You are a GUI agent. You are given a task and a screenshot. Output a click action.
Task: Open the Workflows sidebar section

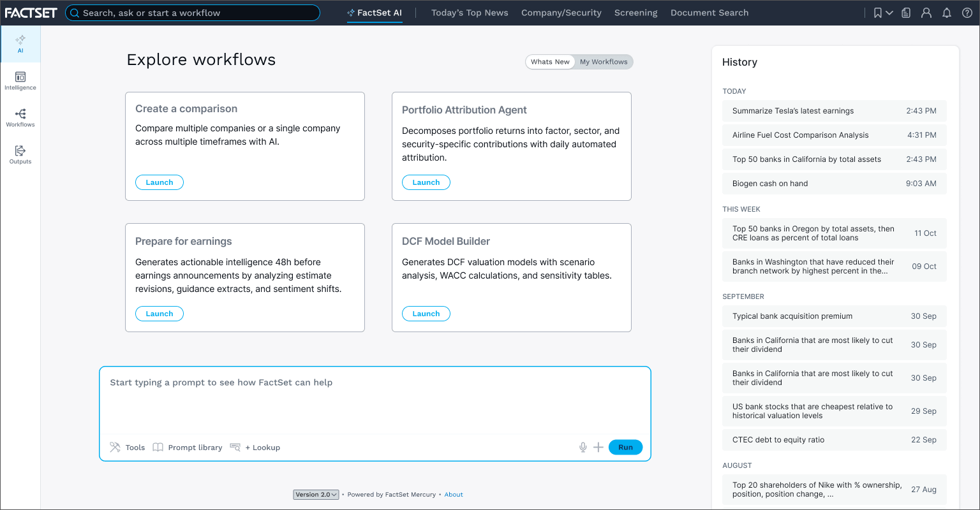click(20, 118)
